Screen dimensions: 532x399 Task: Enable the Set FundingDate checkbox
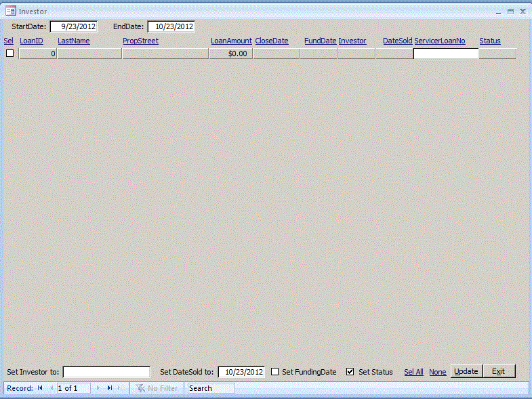(275, 372)
